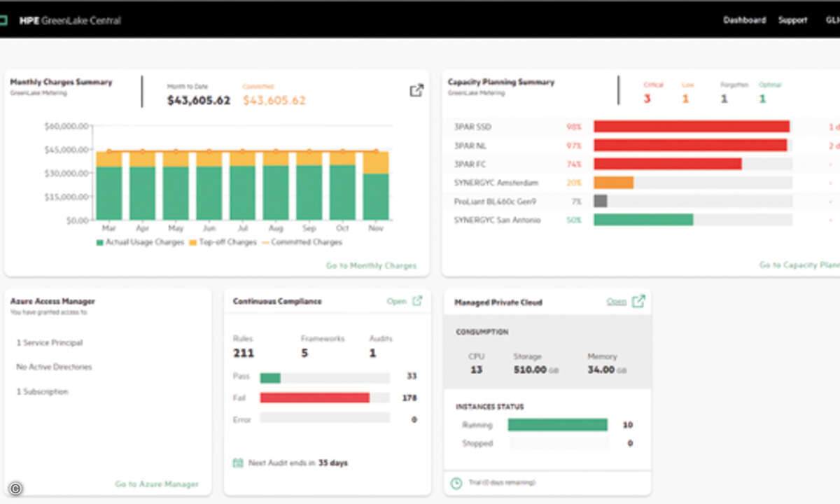The image size is (840, 504).
Task: Click the Mar column in charges chart
Action: [109, 185]
